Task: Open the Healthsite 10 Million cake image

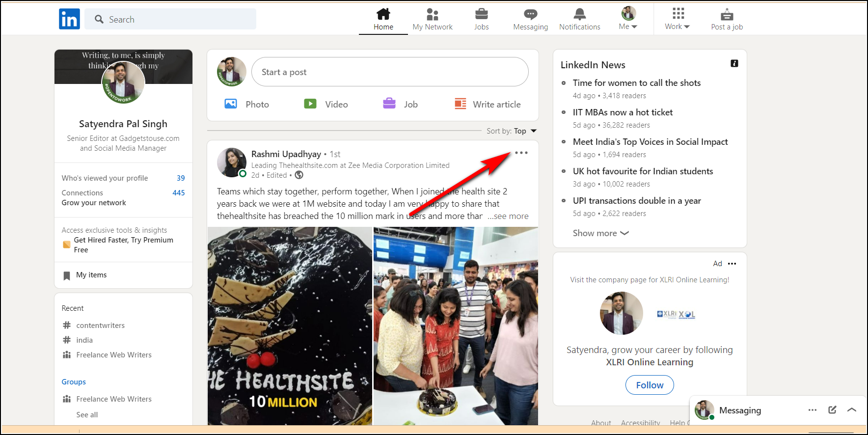Action: point(290,326)
